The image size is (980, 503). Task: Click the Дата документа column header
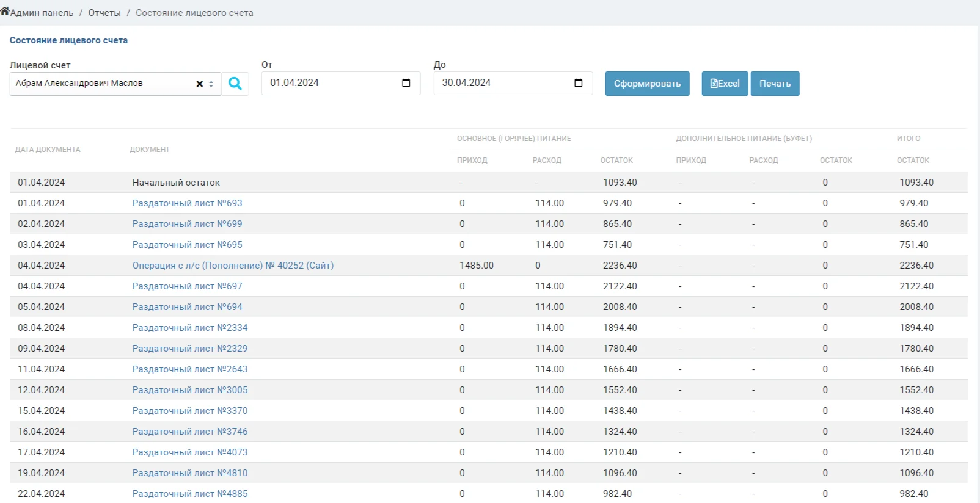pos(48,150)
